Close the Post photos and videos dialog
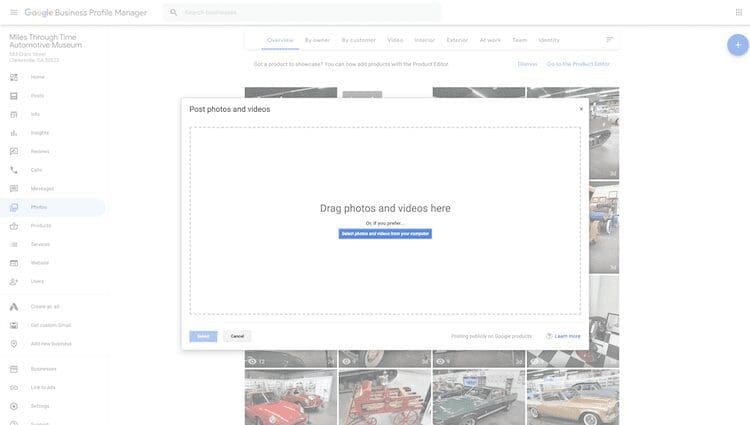The width and height of the screenshot is (750, 425). point(581,109)
